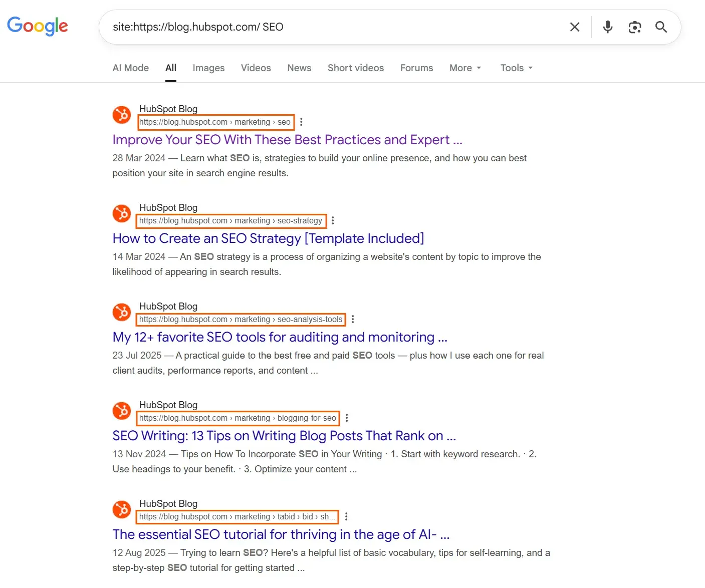Open three-dot menu for the SEO Writing result

347,418
